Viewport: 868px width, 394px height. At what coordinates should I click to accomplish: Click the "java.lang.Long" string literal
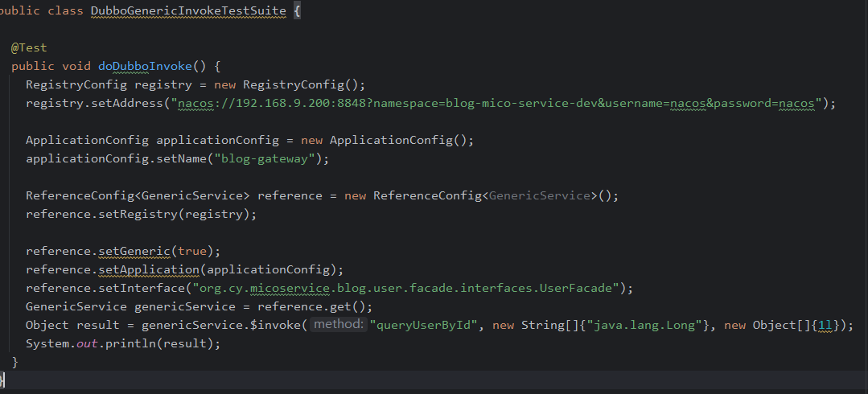point(644,325)
